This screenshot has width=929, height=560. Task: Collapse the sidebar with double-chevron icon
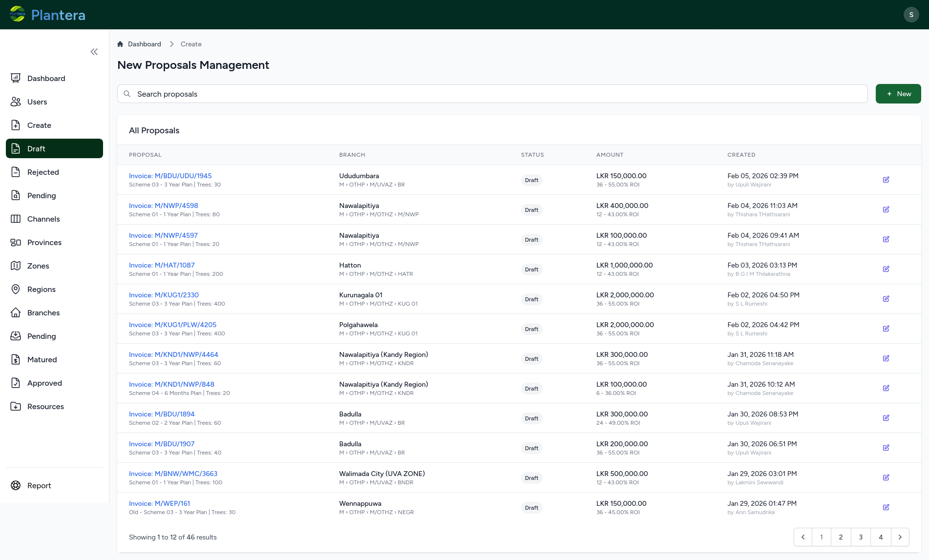point(94,52)
